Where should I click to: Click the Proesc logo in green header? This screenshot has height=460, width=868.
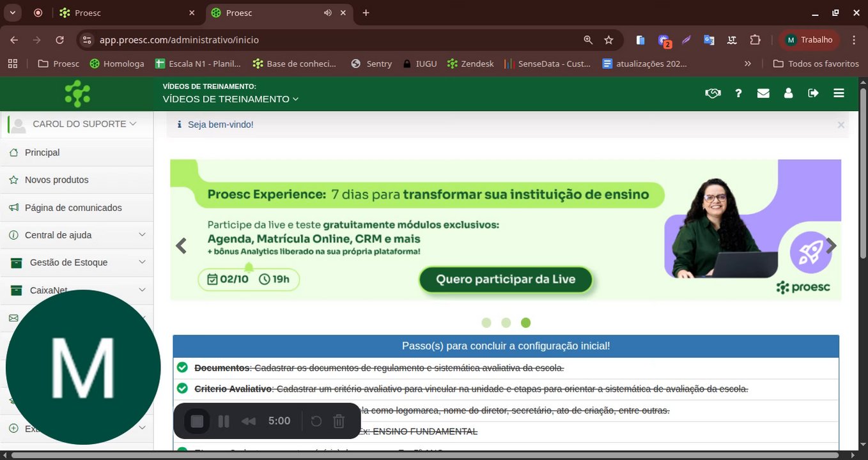click(x=77, y=94)
